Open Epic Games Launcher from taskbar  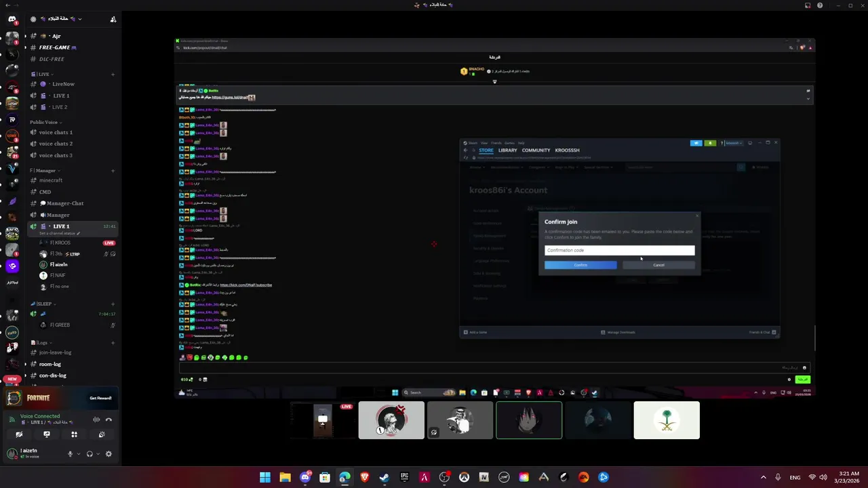click(x=404, y=477)
